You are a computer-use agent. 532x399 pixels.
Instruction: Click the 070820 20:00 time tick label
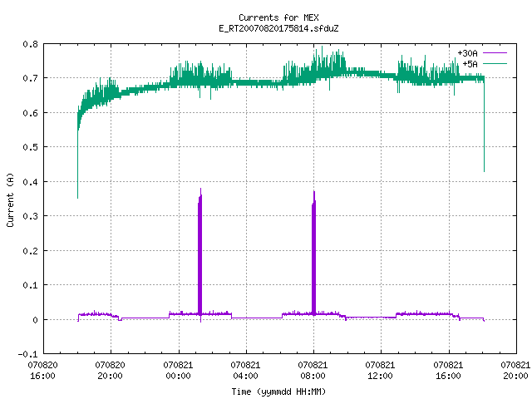pos(111,370)
